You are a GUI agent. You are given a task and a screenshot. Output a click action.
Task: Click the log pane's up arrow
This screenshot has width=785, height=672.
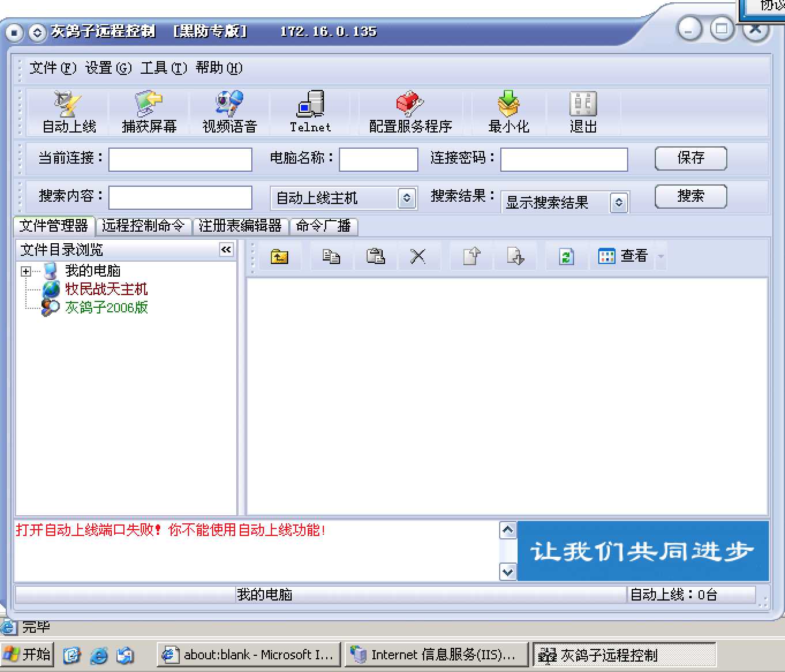click(x=508, y=530)
